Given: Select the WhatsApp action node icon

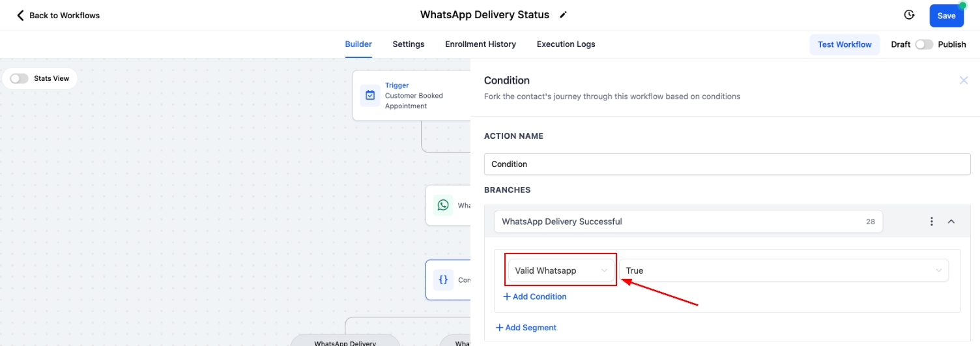Looking at the screenshot, I should pos(443,205).
